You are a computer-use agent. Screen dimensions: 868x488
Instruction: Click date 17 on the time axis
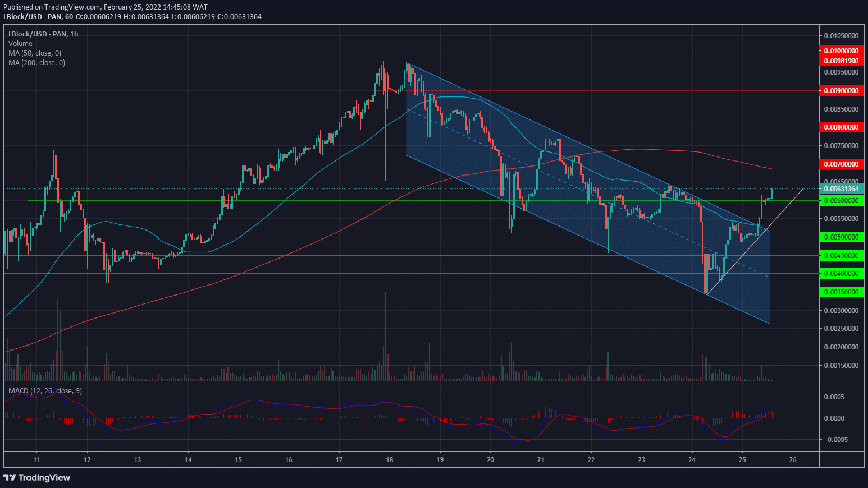click(339, 460)
